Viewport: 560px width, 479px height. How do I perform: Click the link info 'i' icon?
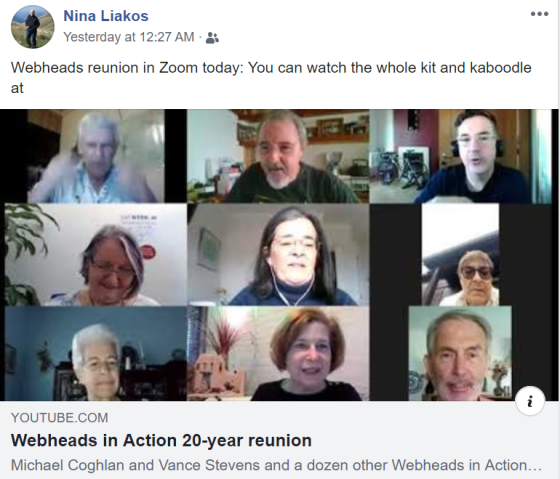point(530,401)
